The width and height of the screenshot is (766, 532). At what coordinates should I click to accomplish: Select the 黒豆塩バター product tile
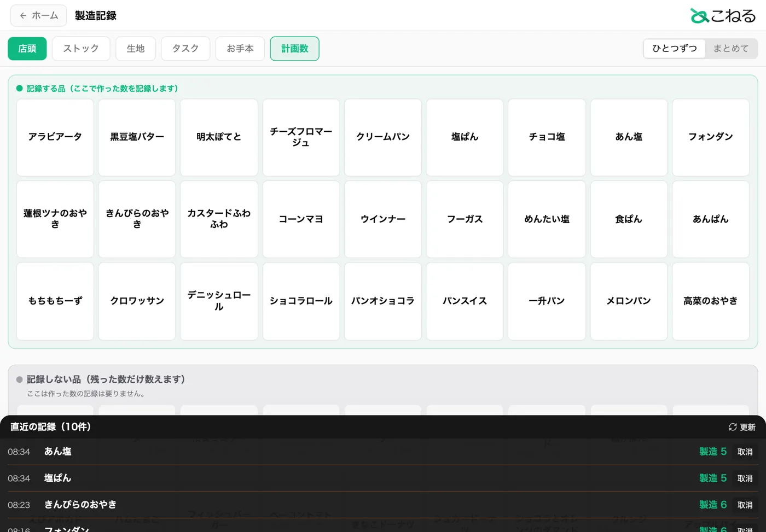pos(137,137)
